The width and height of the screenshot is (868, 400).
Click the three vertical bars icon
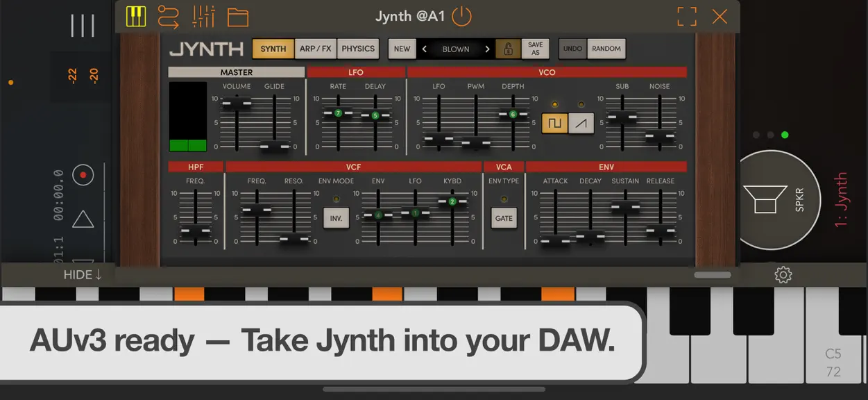click(83, 26)
